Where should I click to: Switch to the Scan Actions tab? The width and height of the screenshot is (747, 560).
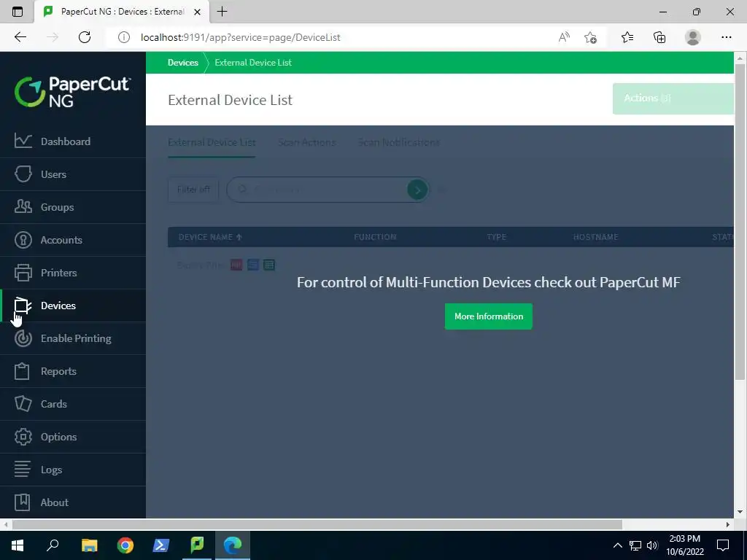pos(307,142)
